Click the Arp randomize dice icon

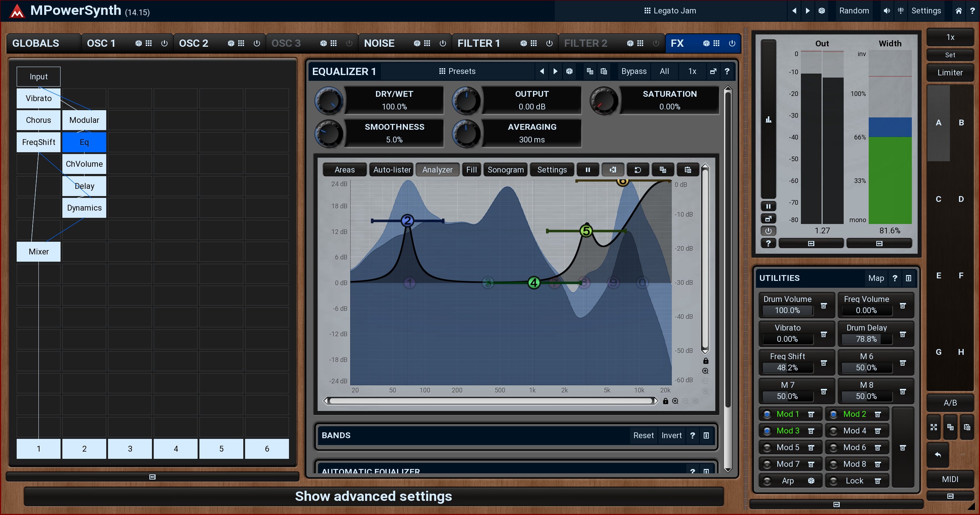pos(811,481)
